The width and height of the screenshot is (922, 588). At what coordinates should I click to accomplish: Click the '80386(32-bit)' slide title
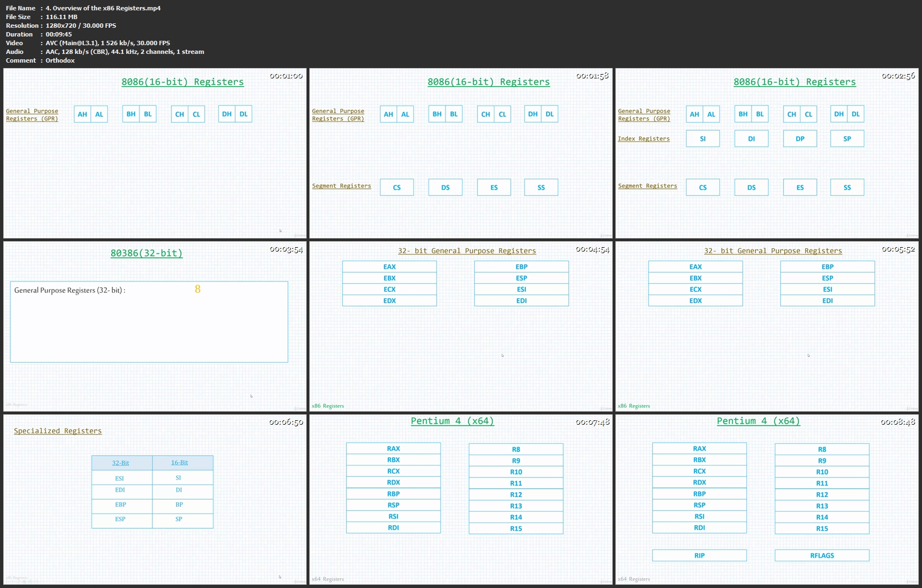coord(146,253)
